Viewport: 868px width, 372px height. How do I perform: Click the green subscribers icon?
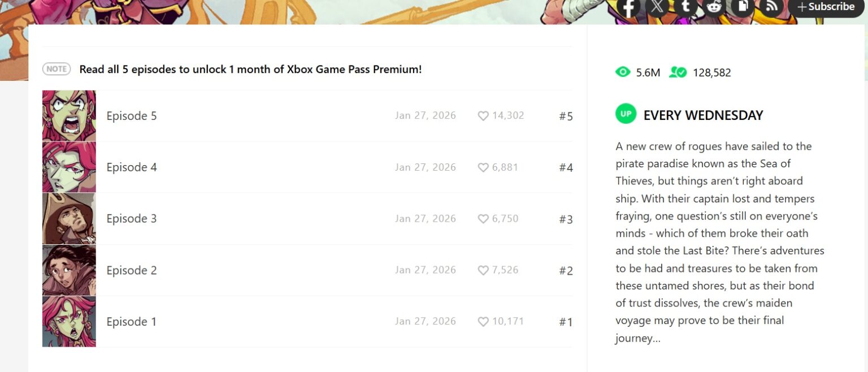[678, 72]
